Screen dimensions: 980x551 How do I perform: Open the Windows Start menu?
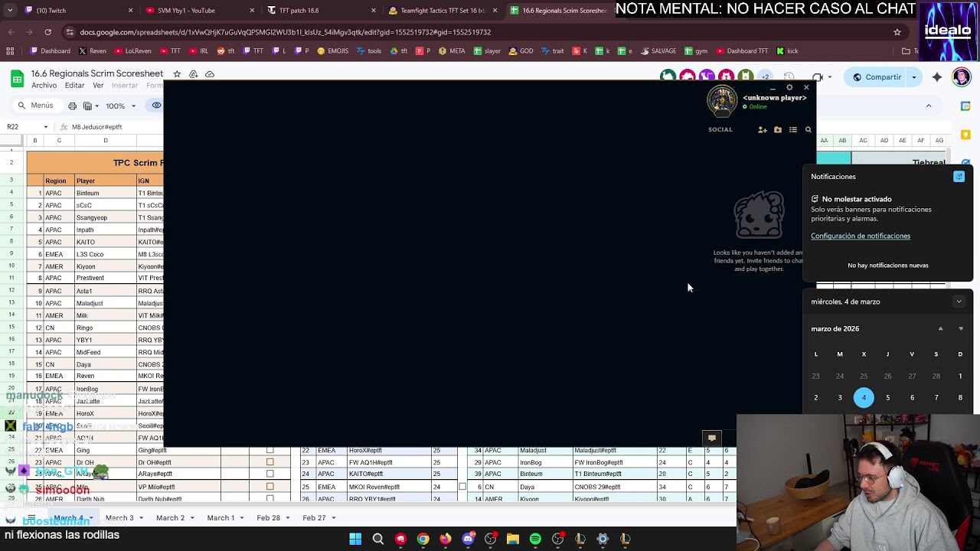[x=355, y=540]
